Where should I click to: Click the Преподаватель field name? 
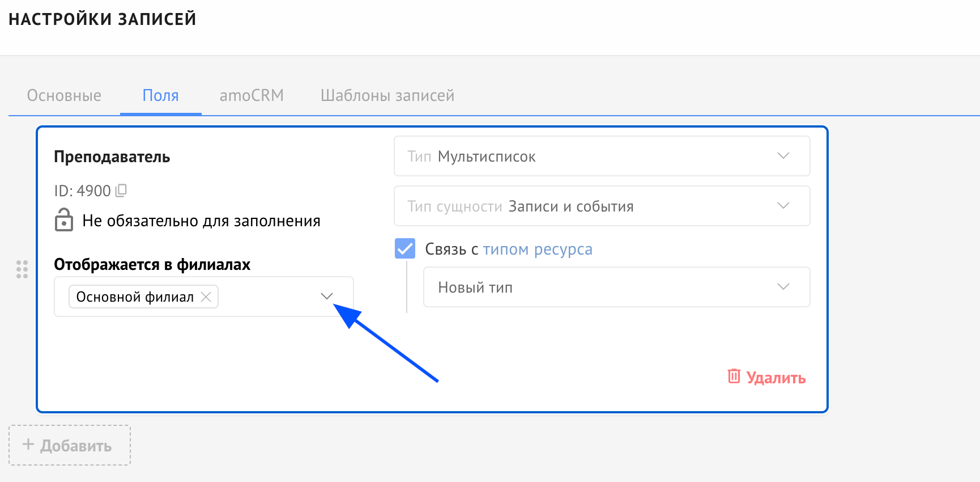point(112,157)
